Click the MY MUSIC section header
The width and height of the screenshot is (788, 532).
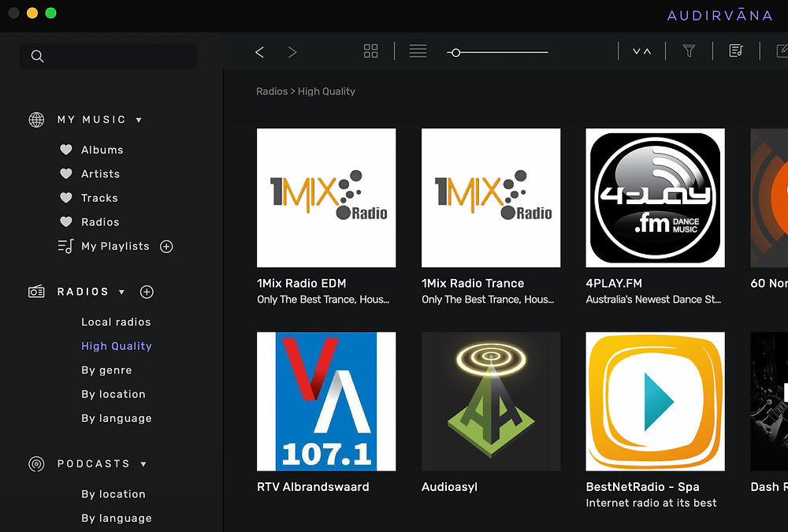click(91, 120)
